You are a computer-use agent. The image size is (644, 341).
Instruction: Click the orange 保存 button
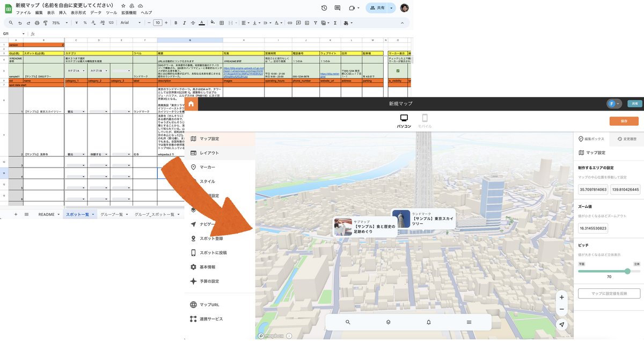[x=624, y=121]
